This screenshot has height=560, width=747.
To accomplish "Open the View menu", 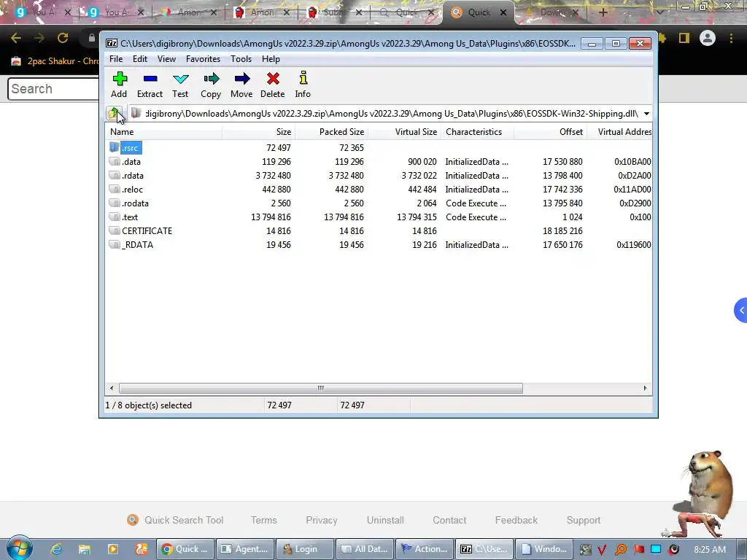I will (166, 59).
